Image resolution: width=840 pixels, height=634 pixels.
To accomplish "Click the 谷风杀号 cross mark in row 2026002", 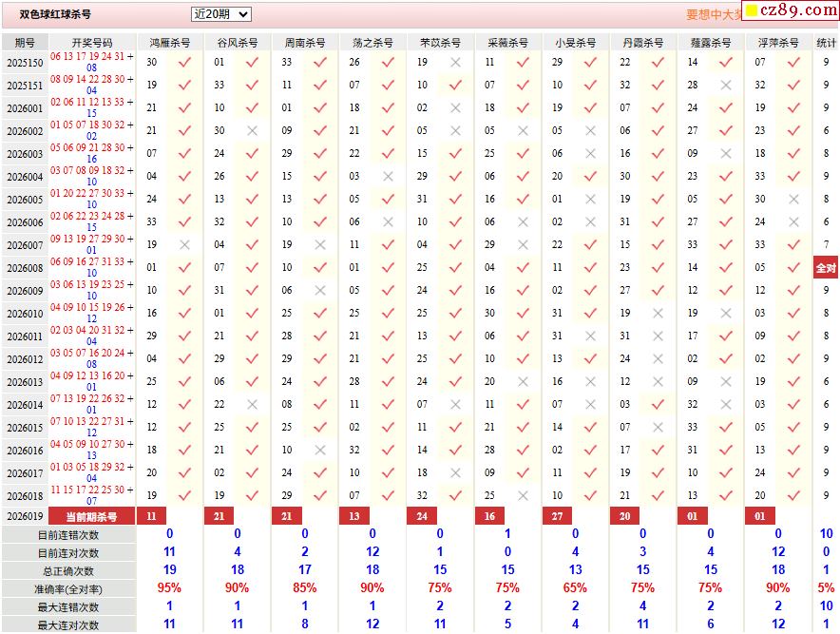I will point(252,131).
